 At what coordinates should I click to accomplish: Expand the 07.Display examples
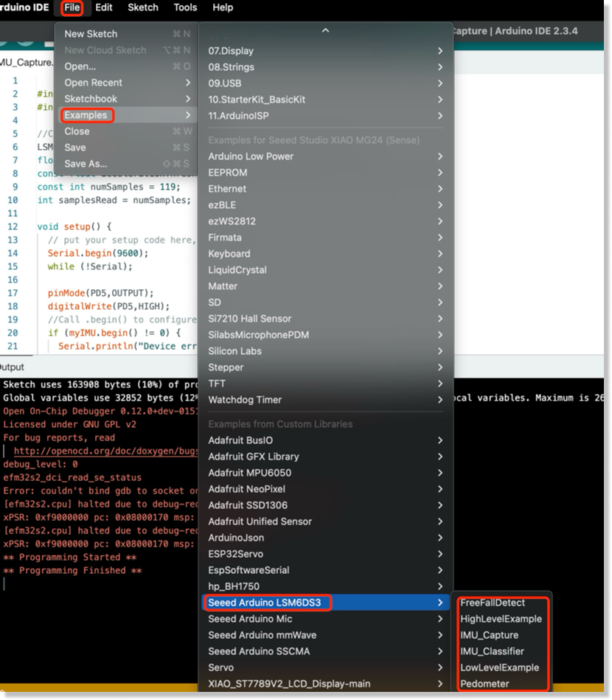tap(325, 51)
